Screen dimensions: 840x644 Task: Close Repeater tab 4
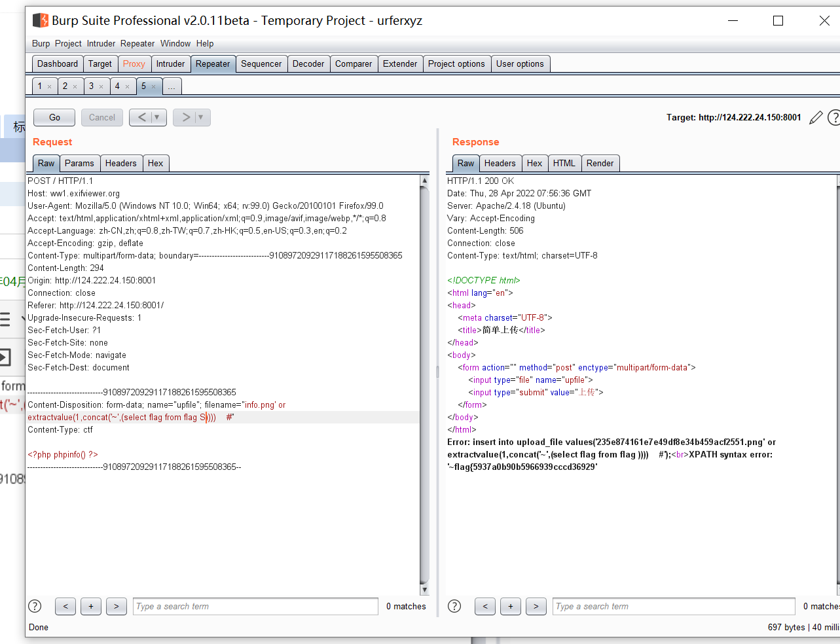pos(127,86)
